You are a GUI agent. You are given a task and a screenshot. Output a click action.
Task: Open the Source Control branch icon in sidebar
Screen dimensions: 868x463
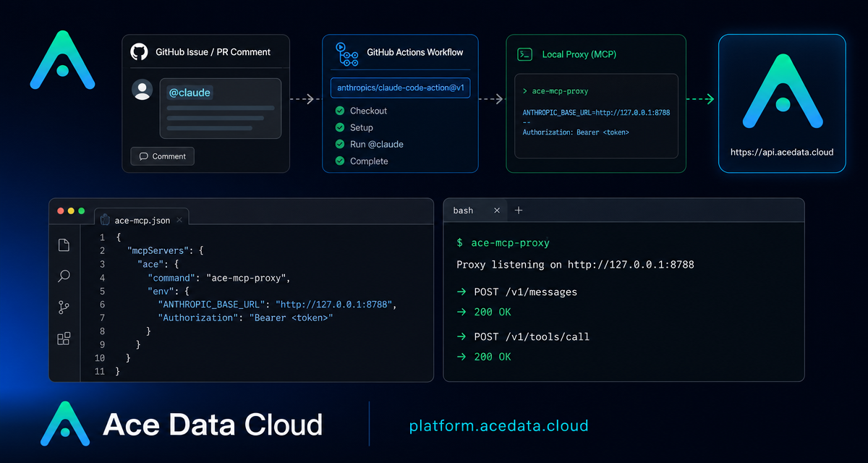pyautogui.click(x=64, y=307)
